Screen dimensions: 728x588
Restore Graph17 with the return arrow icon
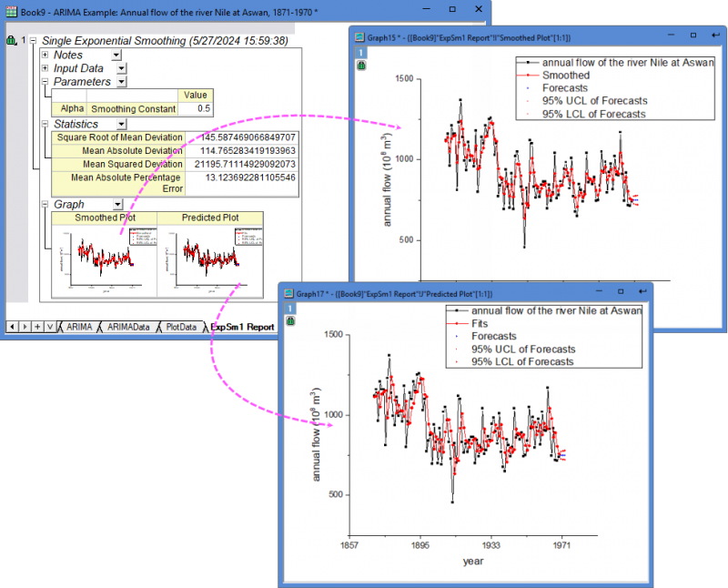pos(642,291)
